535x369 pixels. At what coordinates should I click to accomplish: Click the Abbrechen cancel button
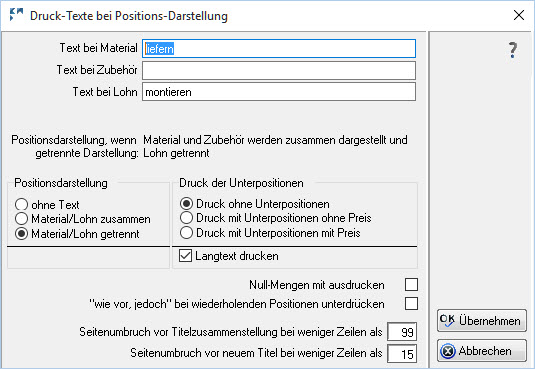pyautogui.click(x=481, y=351)
